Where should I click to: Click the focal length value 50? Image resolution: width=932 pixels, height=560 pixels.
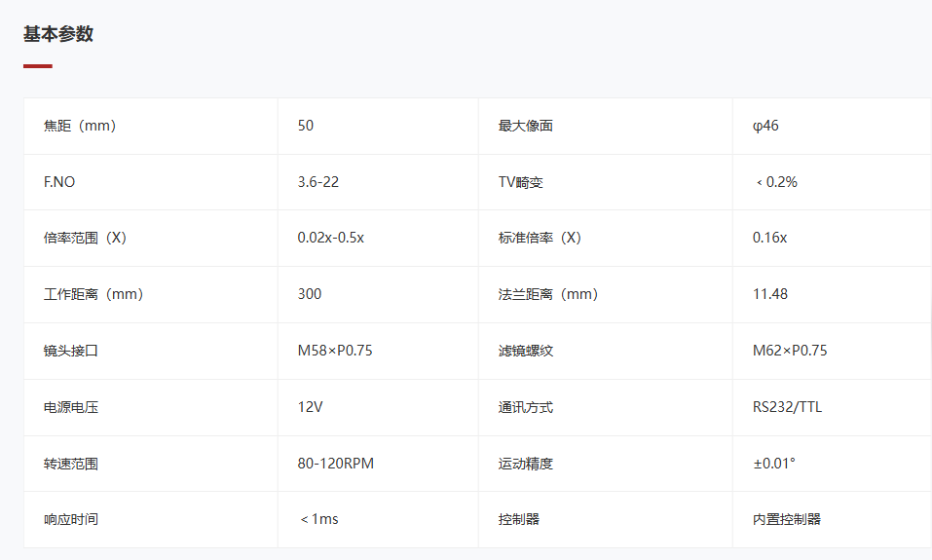306,126
